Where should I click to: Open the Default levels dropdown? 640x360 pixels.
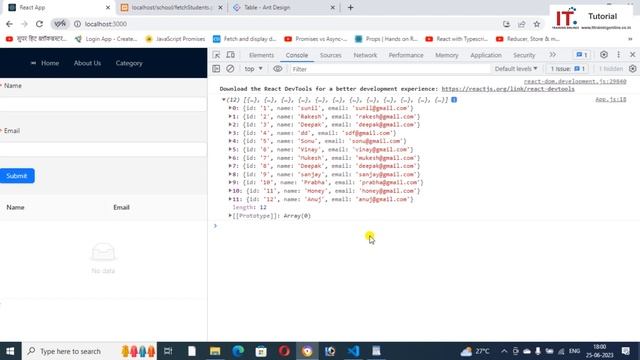[516, 69]
